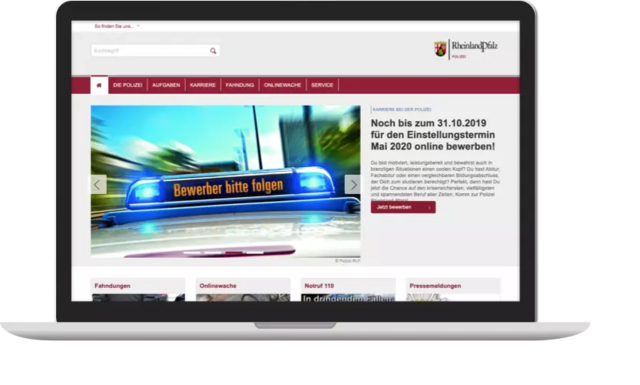Open the Notruf 110 card heading

(x=319, y=286)
